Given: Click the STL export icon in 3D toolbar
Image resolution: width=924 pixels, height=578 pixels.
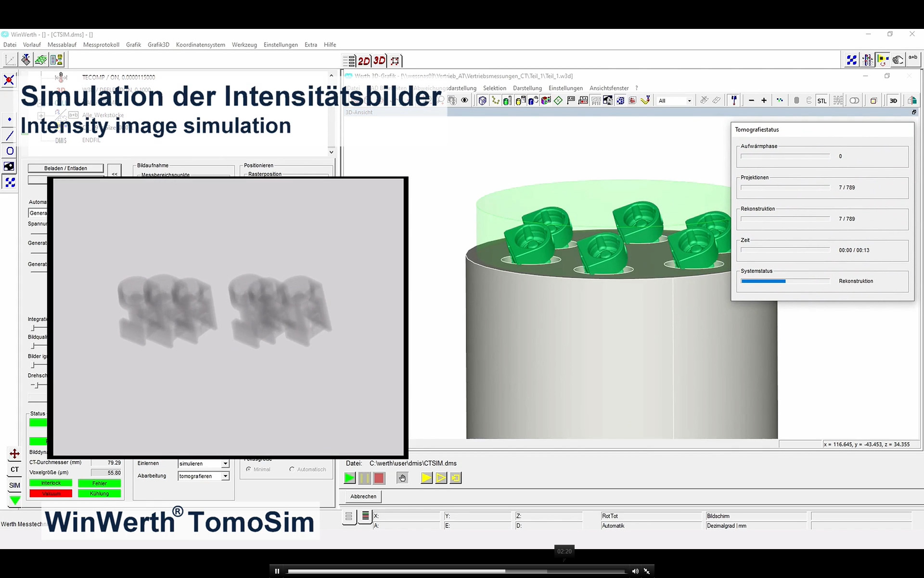Looking at the screenshot, I should pyautogui.click(x=822, y=101).
